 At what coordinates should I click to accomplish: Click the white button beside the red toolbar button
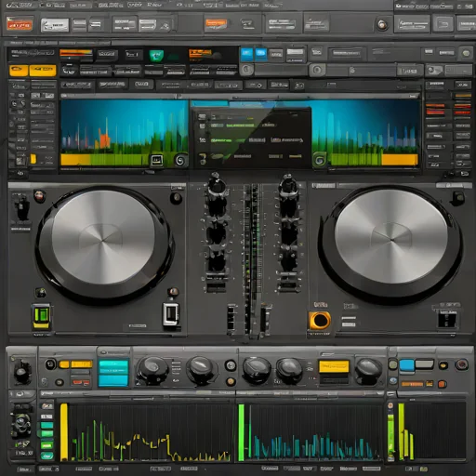tap(55, 25)
